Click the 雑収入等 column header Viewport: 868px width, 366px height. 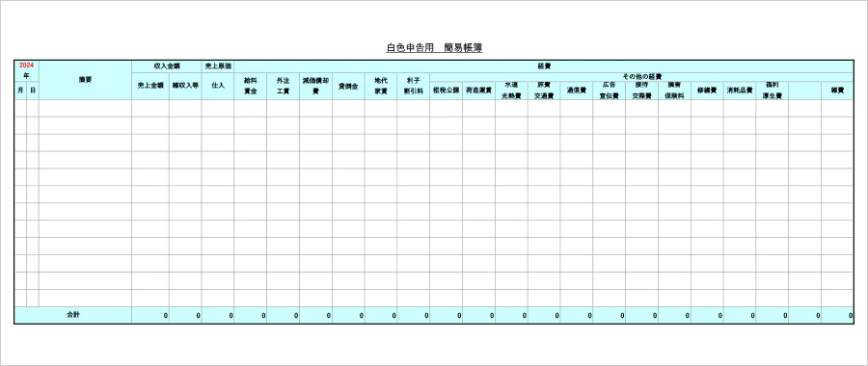point(185,86)
